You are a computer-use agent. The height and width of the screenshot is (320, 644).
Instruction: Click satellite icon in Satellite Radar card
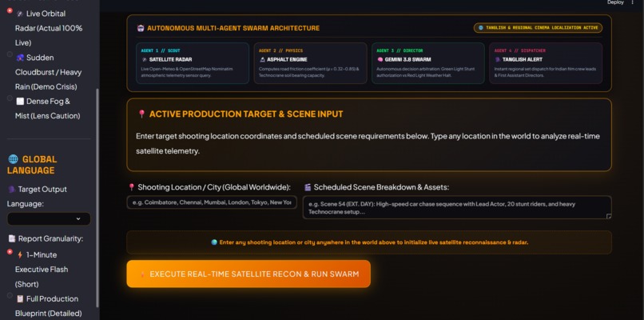tap(144, 60)
